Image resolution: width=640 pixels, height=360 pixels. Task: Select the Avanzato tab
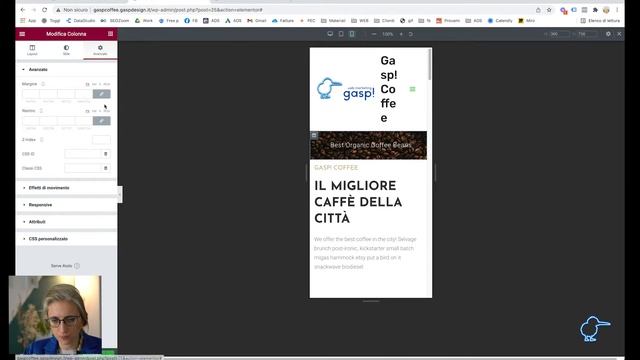click(100, 50)
